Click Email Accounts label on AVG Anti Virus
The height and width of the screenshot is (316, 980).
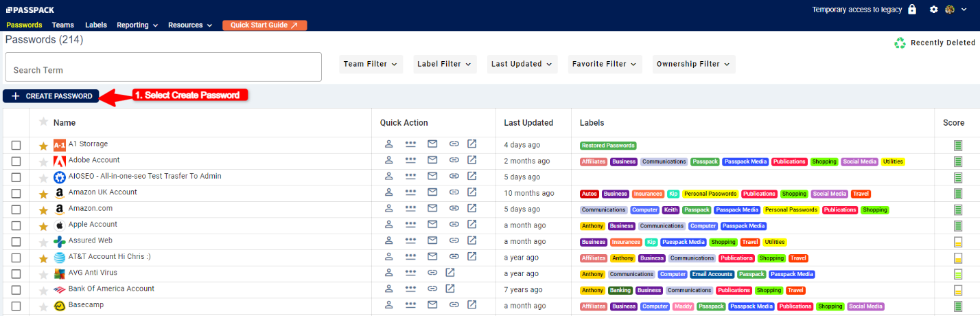pos(712,274)
